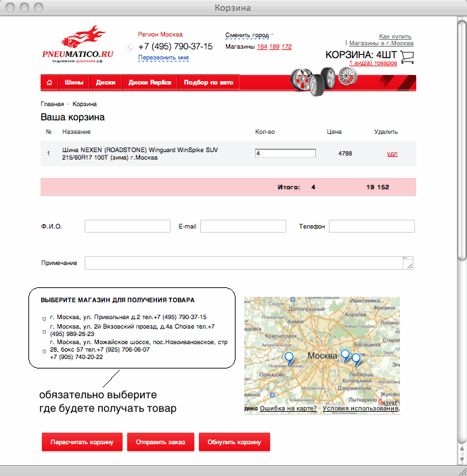Open the shopping cart icon
This screenshot has height=476, width=467.
(x=407, y=57)
